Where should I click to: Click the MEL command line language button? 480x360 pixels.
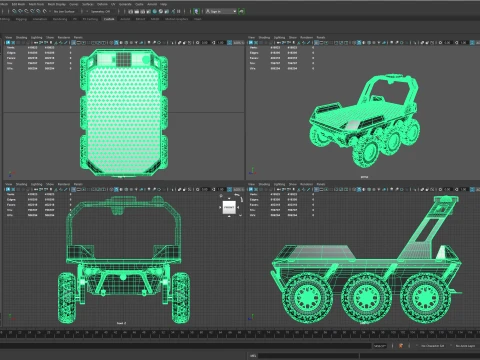click(253, 356)
